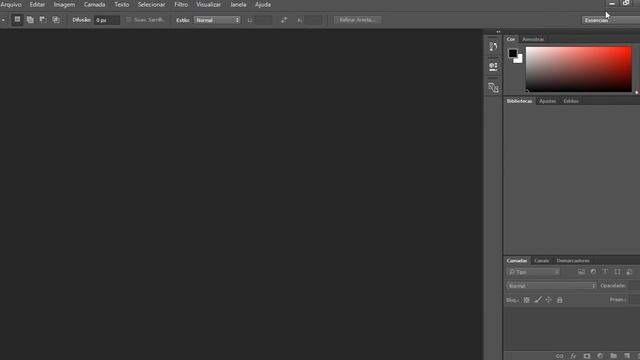Click the new group folder icon
640x360 pixels.
tap(613, 356)
